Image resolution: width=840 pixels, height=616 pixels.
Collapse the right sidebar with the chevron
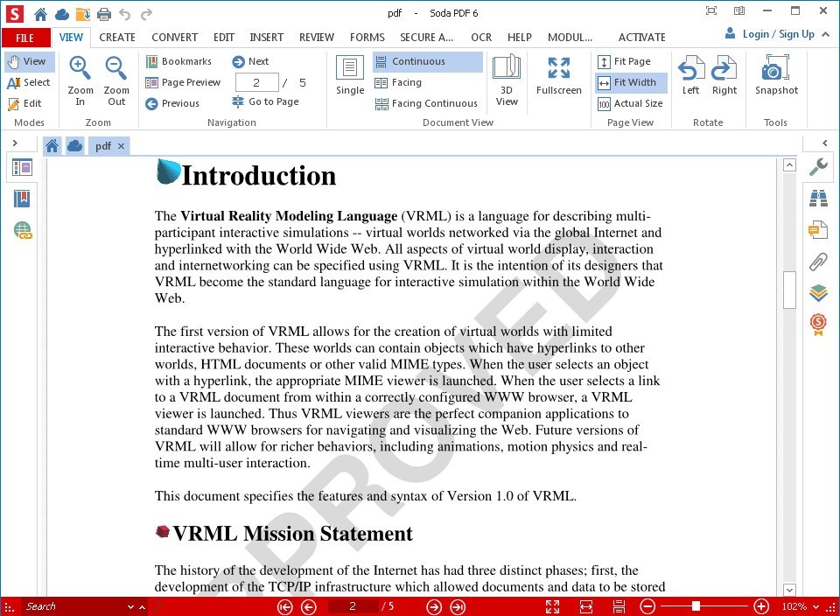(x=823, y=143)
